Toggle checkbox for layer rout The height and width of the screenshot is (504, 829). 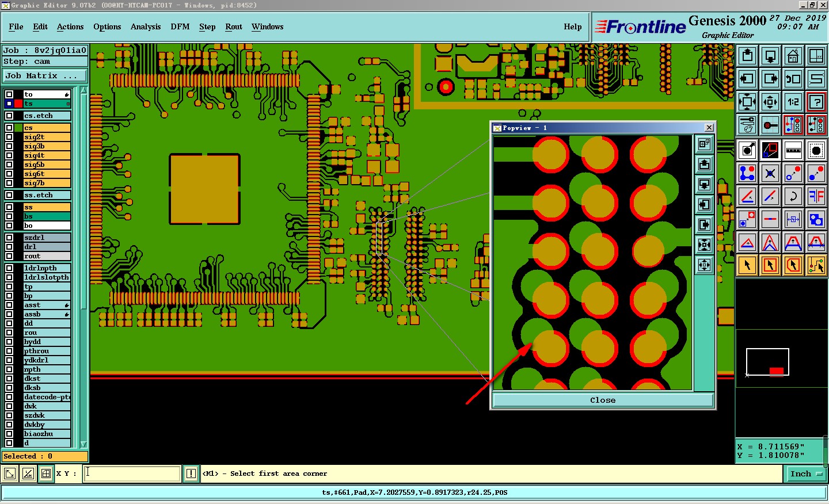coord(9,256)
